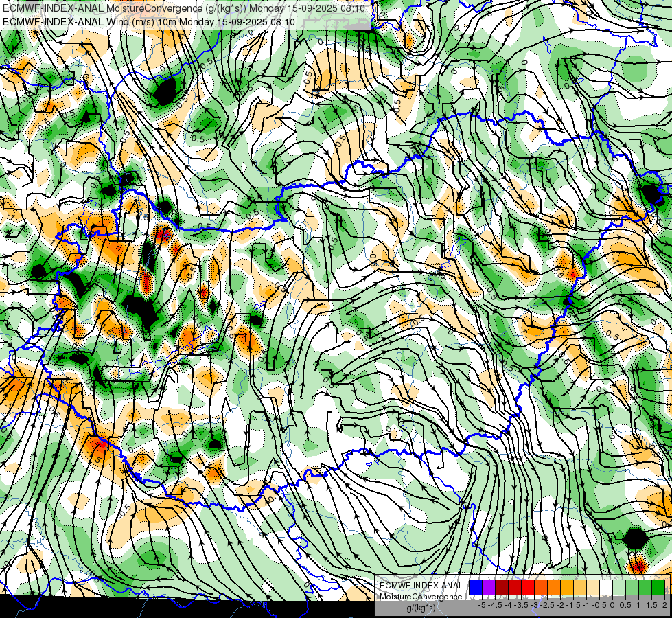Click the legend label MoistureConvergence
The width and height of the screenshot is (672, 618).
(421, 597)
